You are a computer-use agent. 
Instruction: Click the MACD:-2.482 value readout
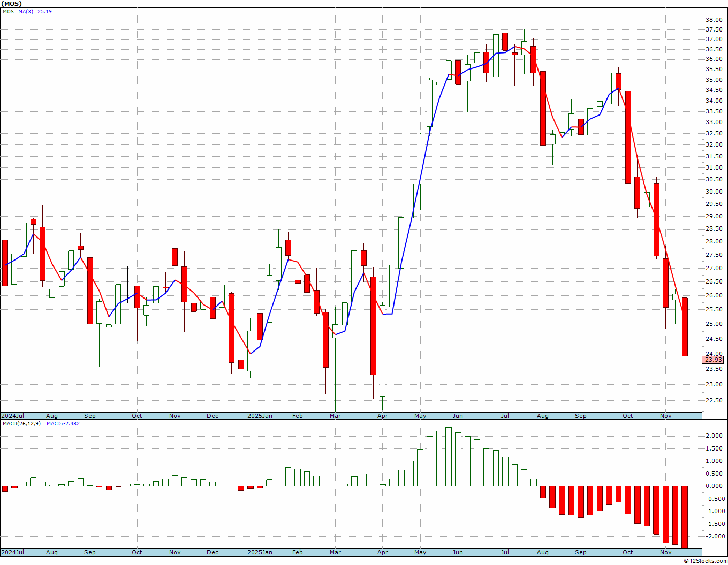pyautogui.click(x=63, y=424)
